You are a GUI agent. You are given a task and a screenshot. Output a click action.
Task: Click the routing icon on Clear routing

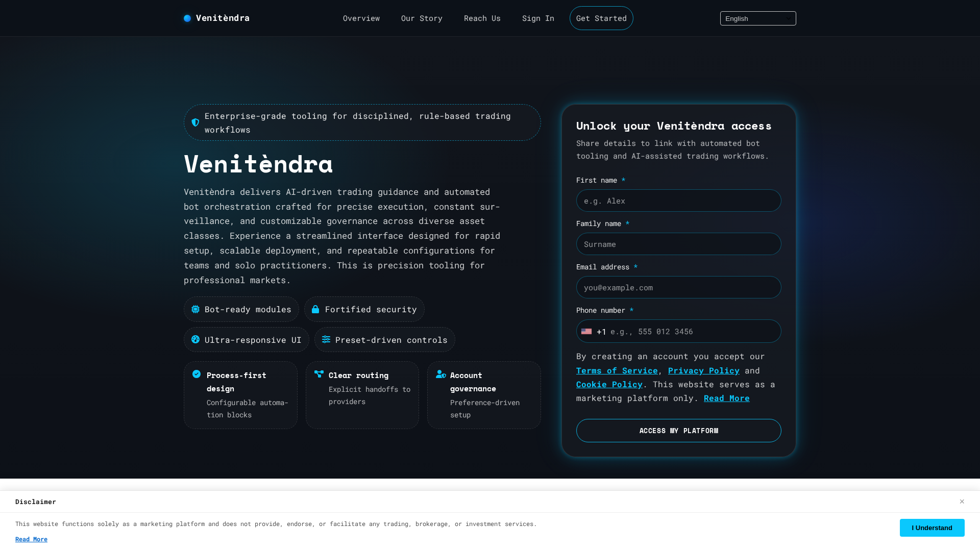(x=319, y=374)
